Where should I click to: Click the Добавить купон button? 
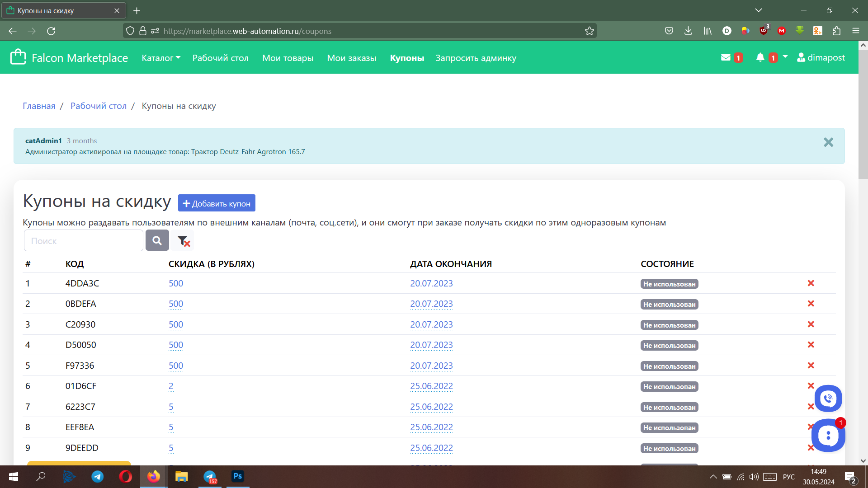click(217, 203)
